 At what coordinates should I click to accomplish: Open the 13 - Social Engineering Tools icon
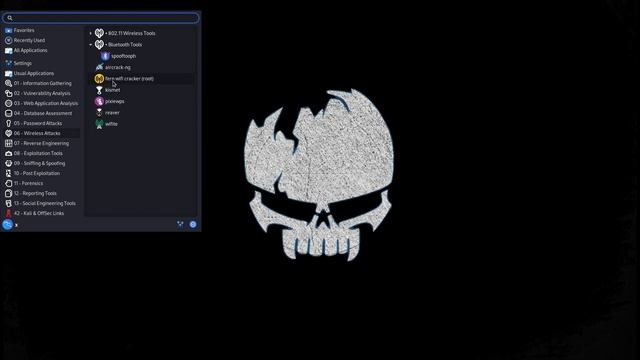[8, 203]
